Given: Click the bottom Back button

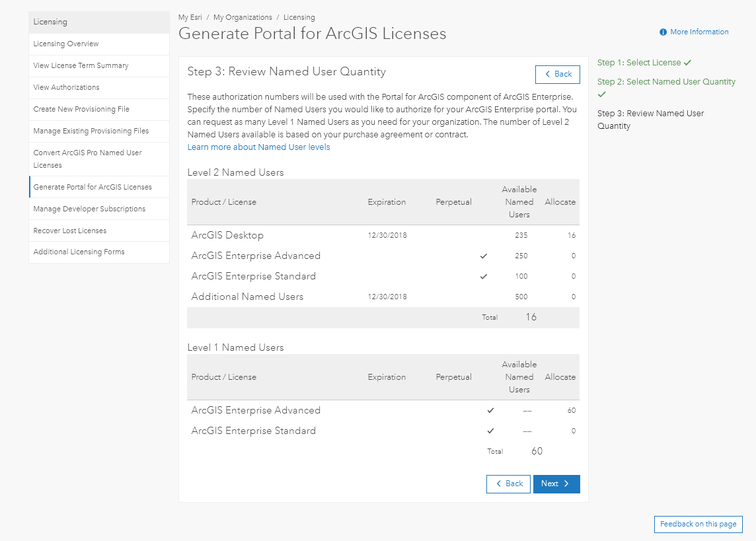Looking at the screenshot, I should [508, 484].
